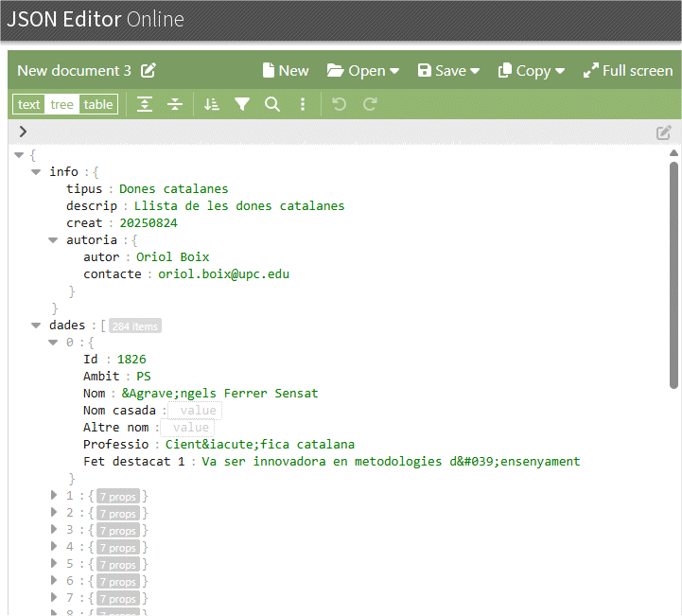Select Ambit value PS
This screenshot has width=682, height=616.
click(x=144, y=377)
